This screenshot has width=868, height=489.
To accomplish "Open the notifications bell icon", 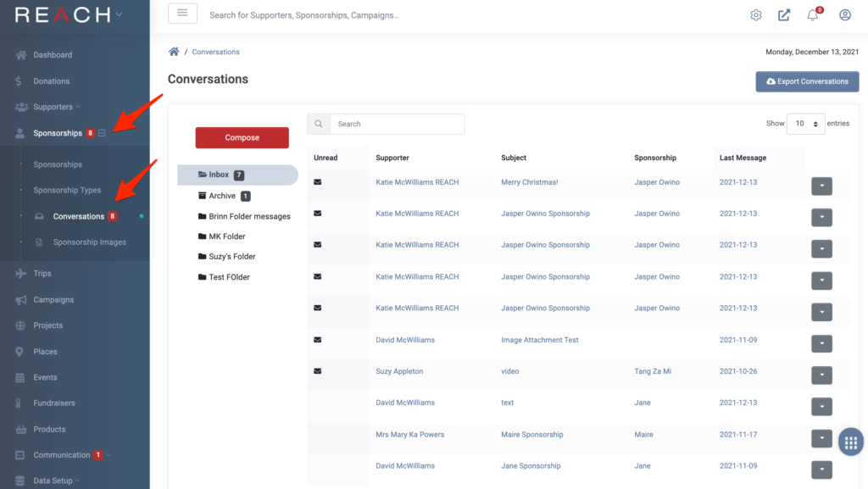I will pos(813,15).
